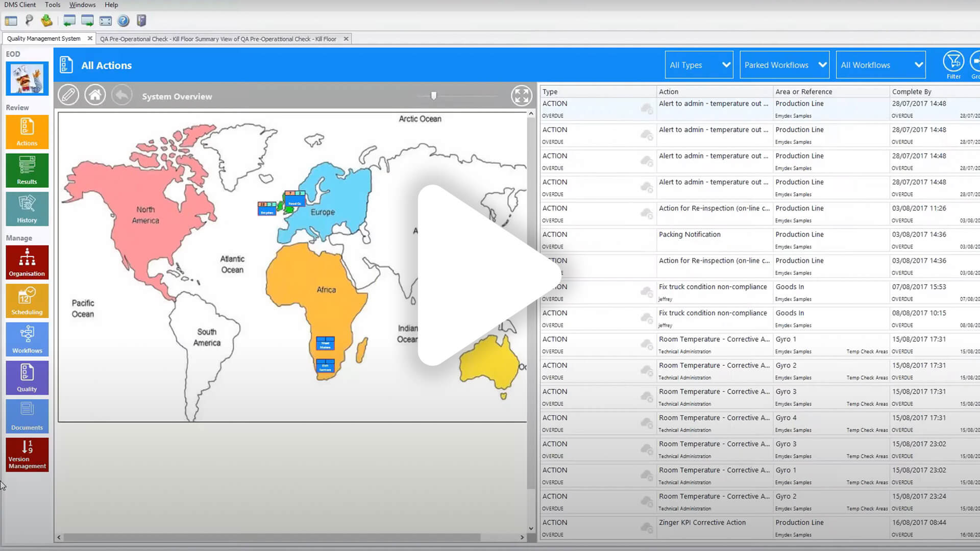
Task: Open the Workflows sidebar icon
Action: click(27, 339)
